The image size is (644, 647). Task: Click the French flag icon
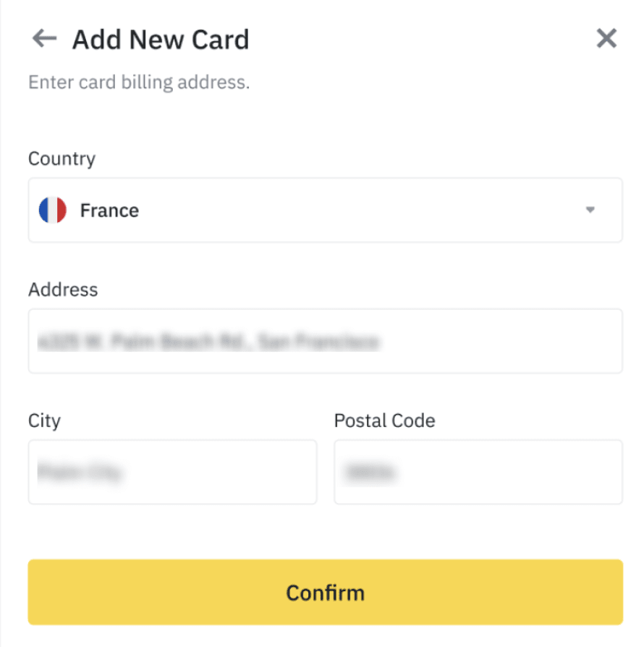[x=53, y=211]
